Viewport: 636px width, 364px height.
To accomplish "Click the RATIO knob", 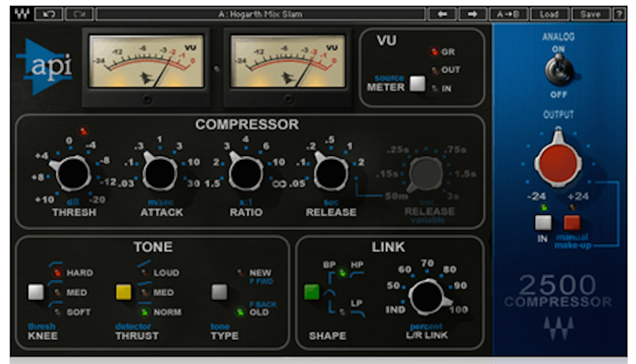I will (245, 174).
